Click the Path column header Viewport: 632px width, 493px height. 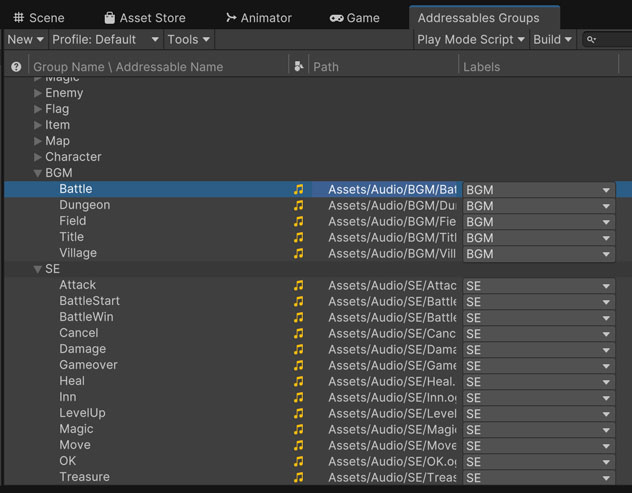click(326, 67)
